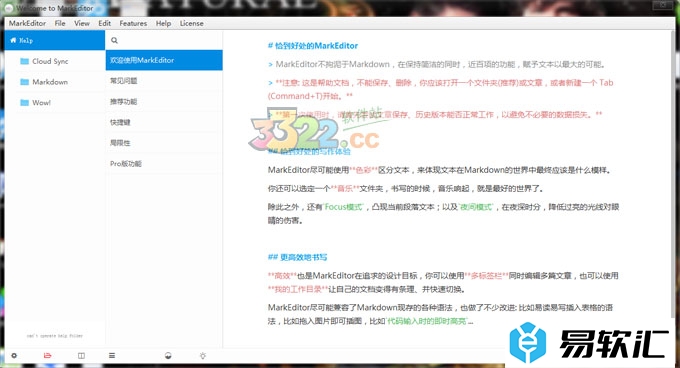Screen dimensions: 680x368
Task: Click the light bulb icon
Action: (x=203, y=355)
